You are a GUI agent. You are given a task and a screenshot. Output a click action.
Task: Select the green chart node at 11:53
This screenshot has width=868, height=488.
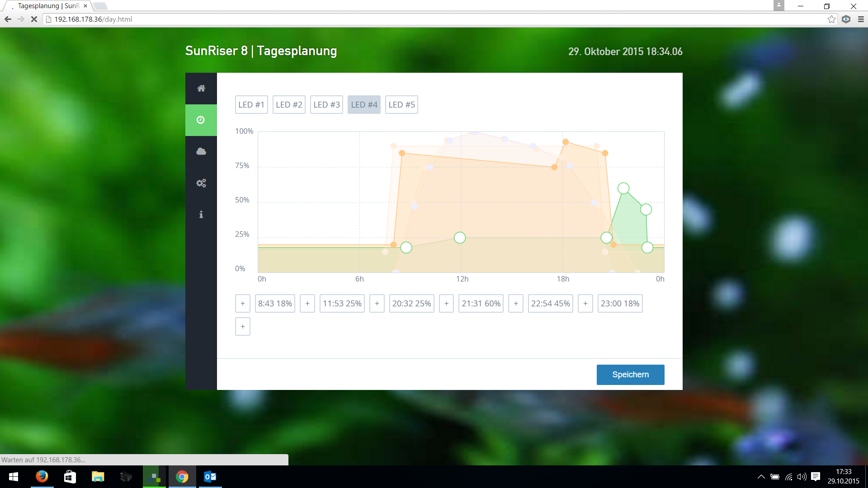point(460,238)
